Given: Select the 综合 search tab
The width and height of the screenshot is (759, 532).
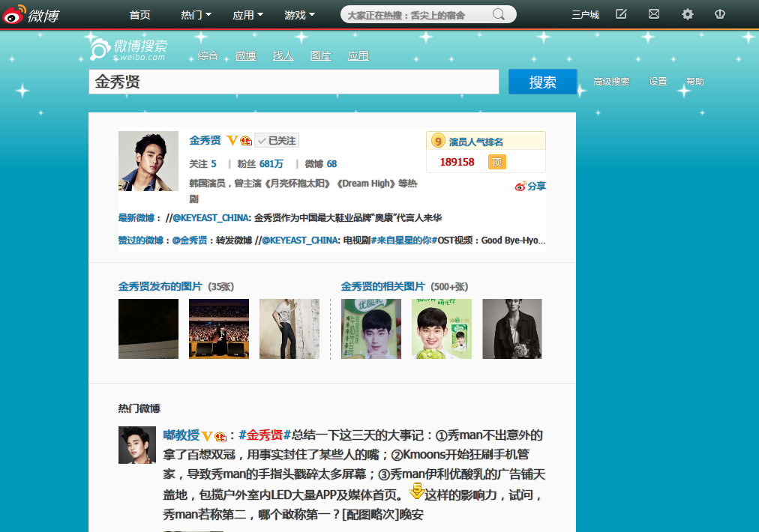Looking at the screenshot, I should tap(208, 55).
